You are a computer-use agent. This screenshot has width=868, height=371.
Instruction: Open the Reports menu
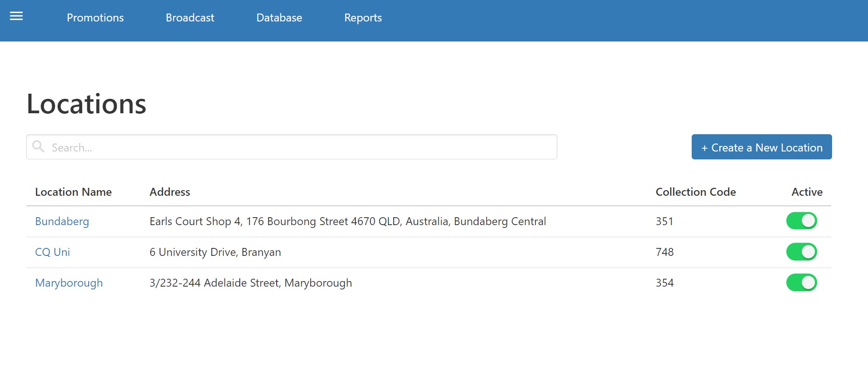coord(363,18)
